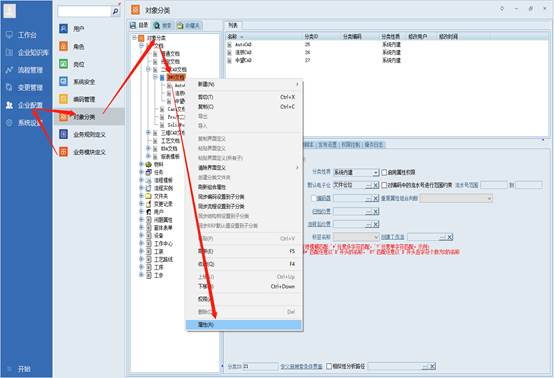Image resolution: width=554 pixels, height=378 pixels.
Task: Switch to the 目录 tab
Action: click(139, 25)
